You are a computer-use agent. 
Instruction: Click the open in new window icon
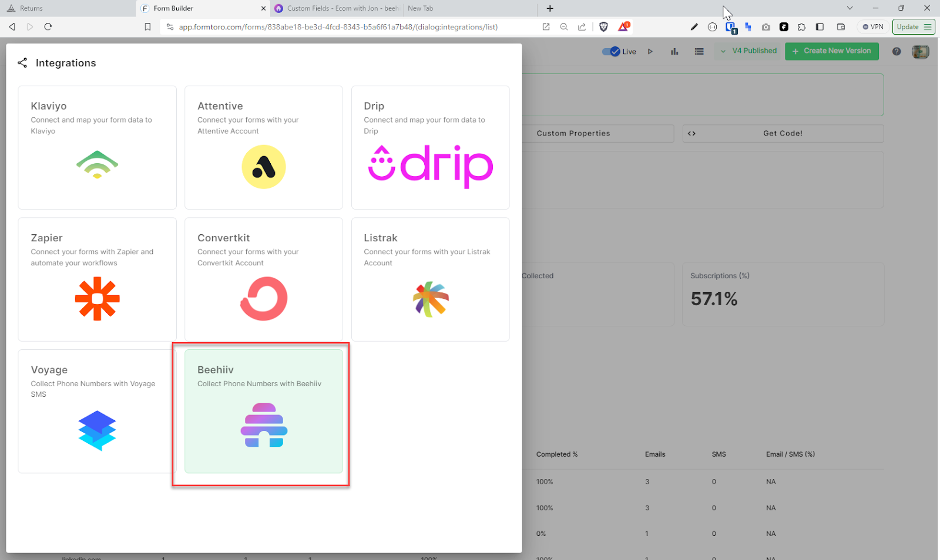pyautogui.click(x=546, y=27)
